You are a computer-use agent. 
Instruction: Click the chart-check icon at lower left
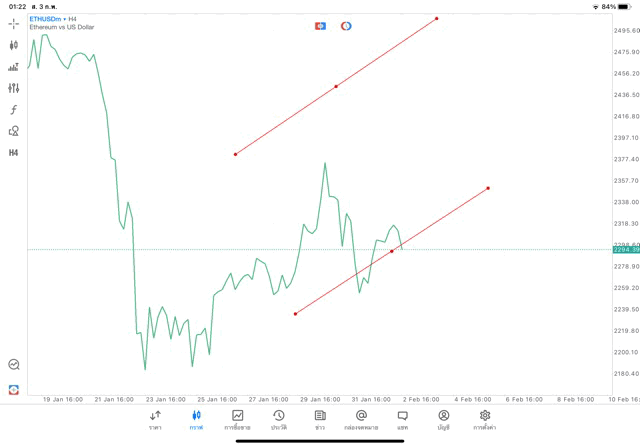coord(14,365)
